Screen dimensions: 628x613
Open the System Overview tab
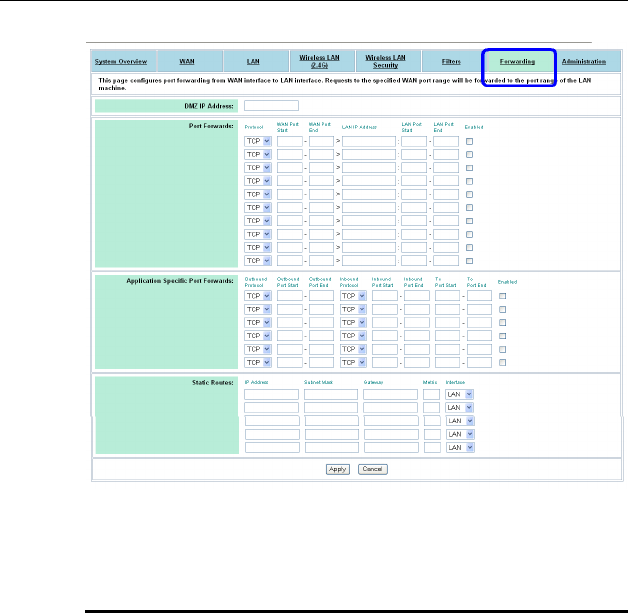pyautogui.click(x=120, y=62)
